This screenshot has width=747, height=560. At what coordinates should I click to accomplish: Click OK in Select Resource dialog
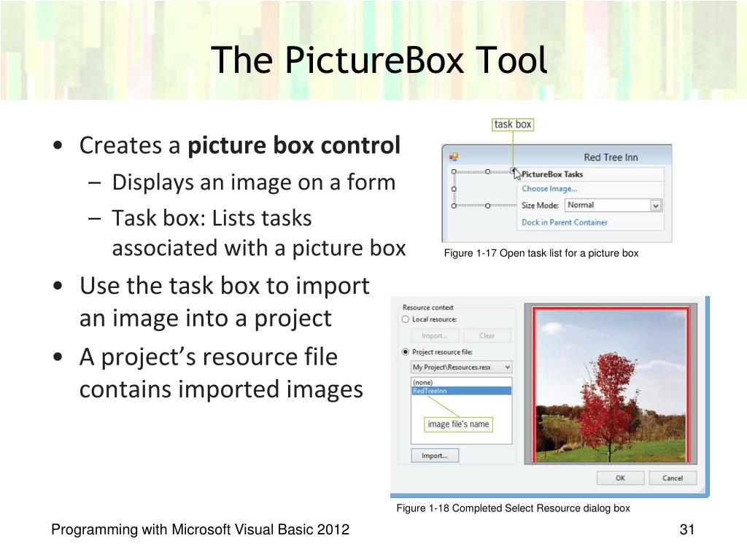(x=620, y=478)
